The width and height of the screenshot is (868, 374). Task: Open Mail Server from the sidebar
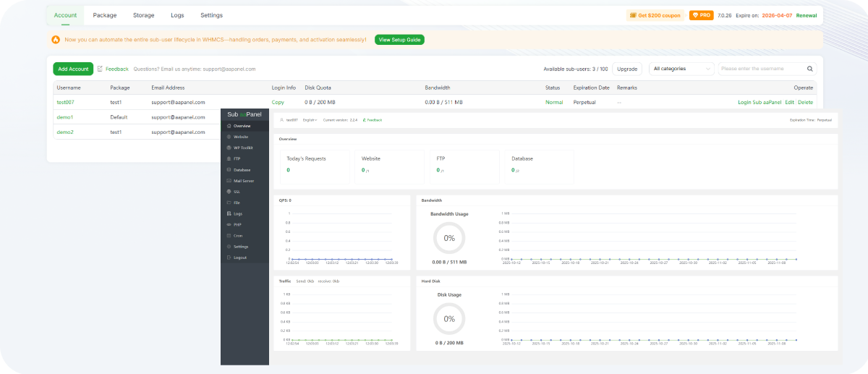click(244, 181)
